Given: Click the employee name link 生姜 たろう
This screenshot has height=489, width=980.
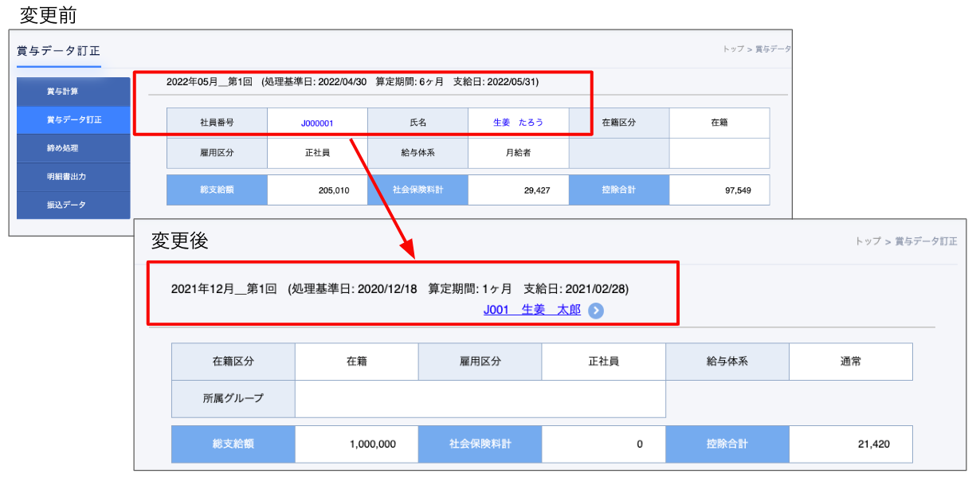Looking at the screenshot, I should tap(518, 123).
